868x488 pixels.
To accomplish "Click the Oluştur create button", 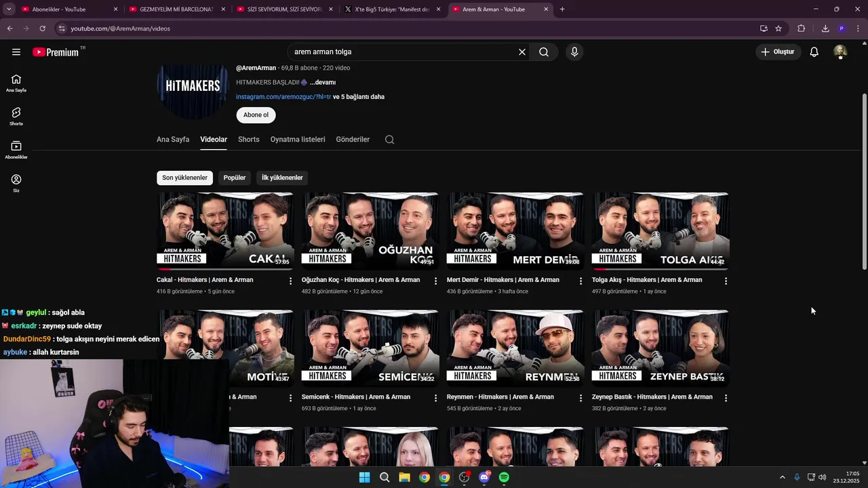I will click(777, 52).
